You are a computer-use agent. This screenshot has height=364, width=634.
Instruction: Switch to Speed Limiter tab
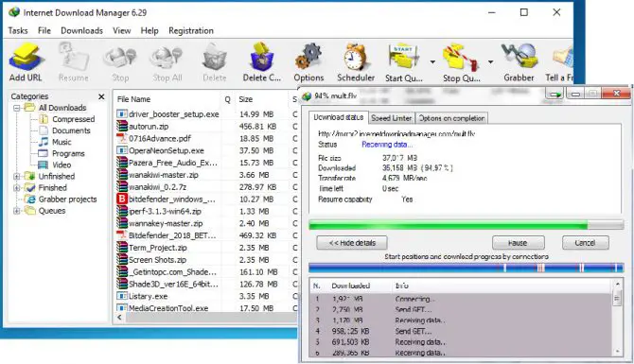[x=392, y=118]
